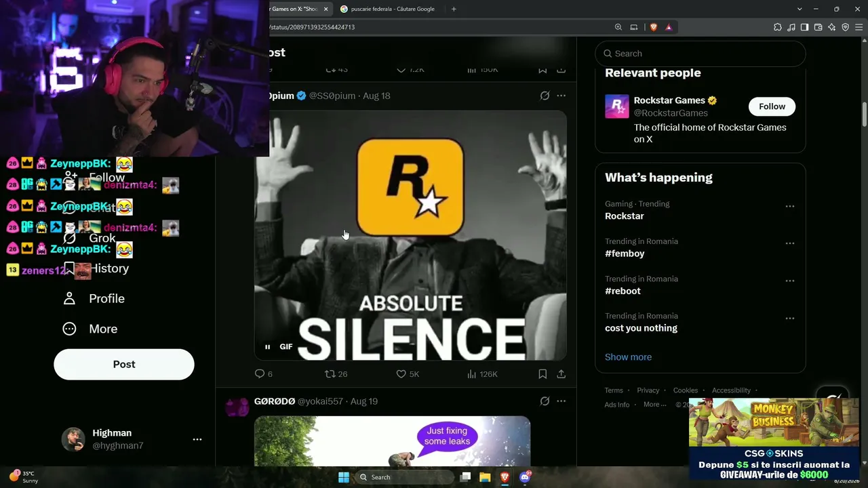Open the @SS0pium handle link
The height and width of the screenshot is (488, 868).
point(332,96)
